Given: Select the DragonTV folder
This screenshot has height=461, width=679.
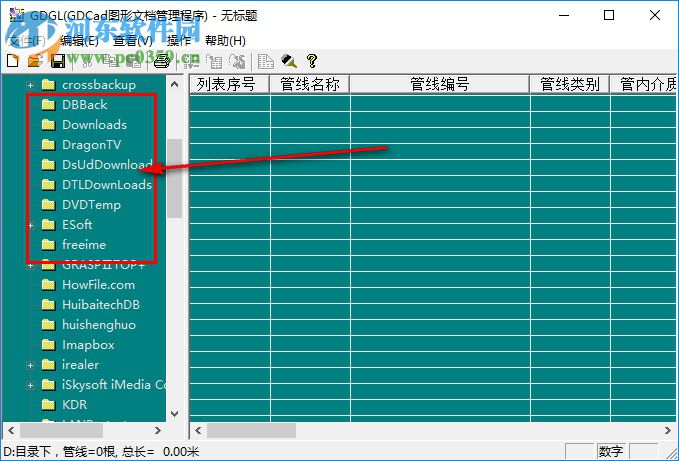Looking at the screenshot, I should click(x=91, y=145).
